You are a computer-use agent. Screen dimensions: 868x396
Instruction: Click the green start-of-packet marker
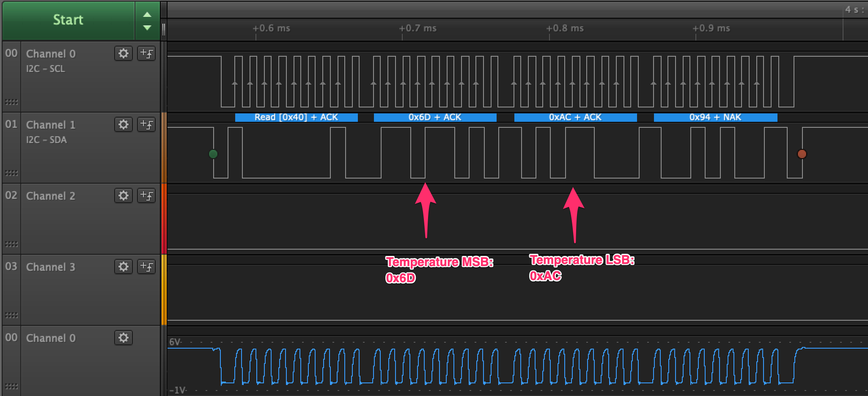[x=213, y=154]
